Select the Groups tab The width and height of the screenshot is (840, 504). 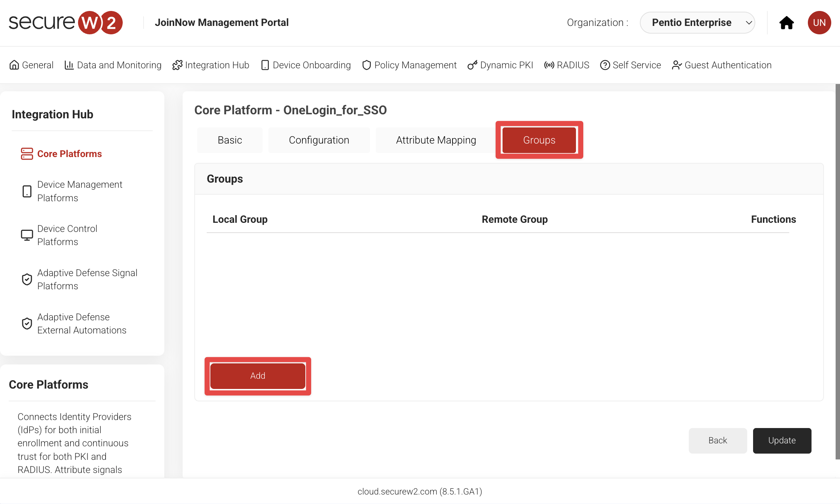[x=539, y=140]
